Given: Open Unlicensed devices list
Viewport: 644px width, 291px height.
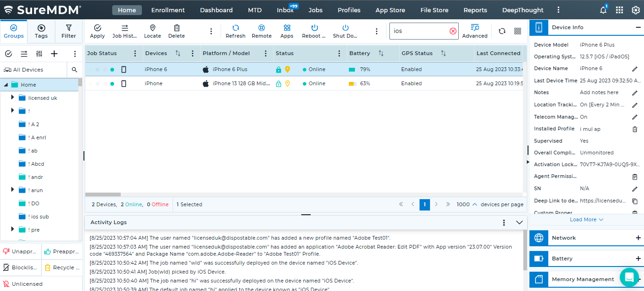Looking at the screenshot, I should tap(23, 284).
